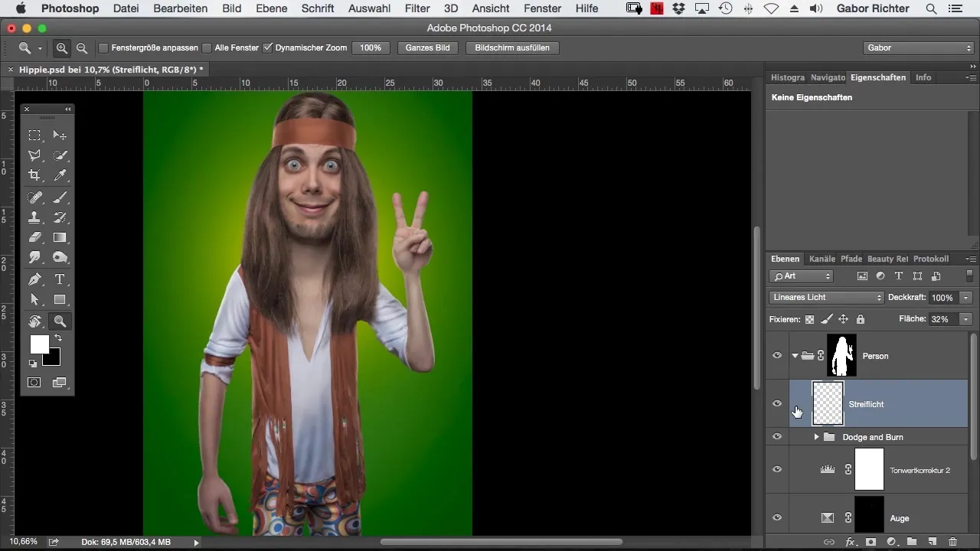Toggle Quick Mask mode
The height and width of the screenshot is (551, 980).
[x=34, y=382]
